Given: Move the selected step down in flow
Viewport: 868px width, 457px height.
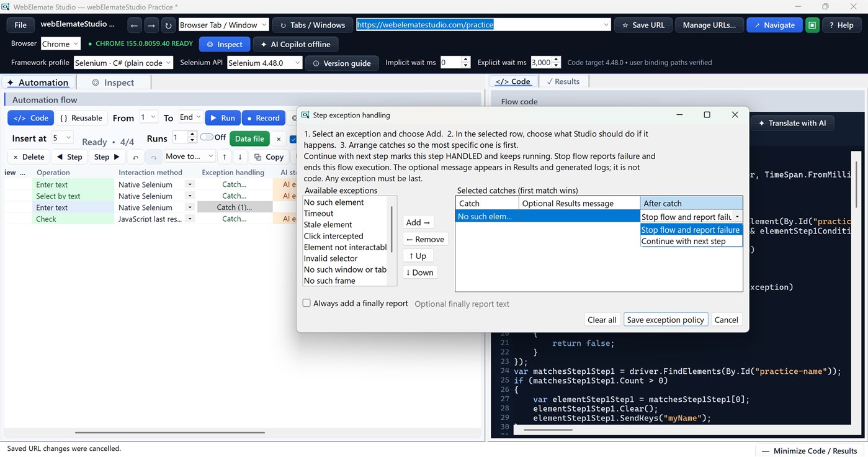Looking at the screenshot, I should click(240, 157).
